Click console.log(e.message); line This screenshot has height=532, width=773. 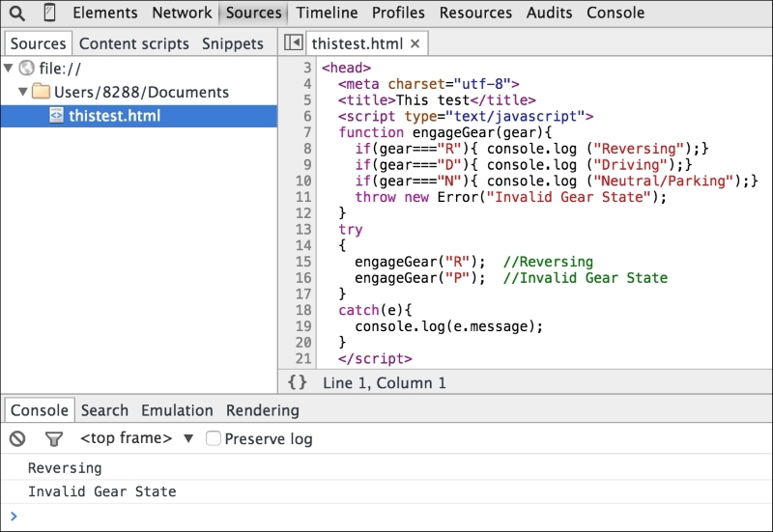point(448,326)
